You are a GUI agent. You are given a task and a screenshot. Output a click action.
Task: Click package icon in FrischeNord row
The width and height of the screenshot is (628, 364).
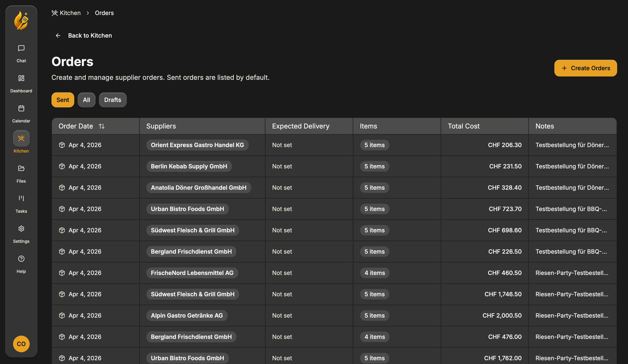tap(62, 273)
